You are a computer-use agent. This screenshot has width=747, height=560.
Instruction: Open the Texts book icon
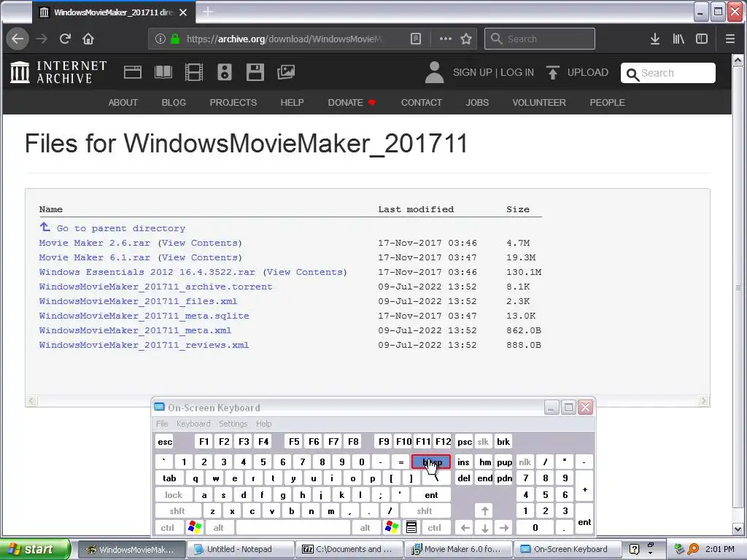click(163, 72)
